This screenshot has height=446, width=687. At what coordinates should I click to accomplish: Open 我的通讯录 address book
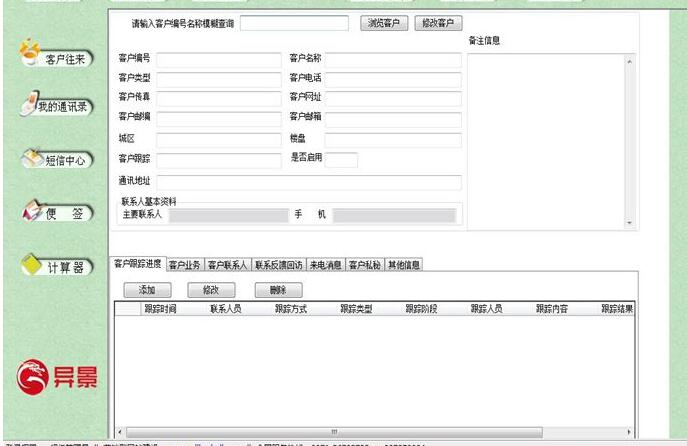coord(57,106)
